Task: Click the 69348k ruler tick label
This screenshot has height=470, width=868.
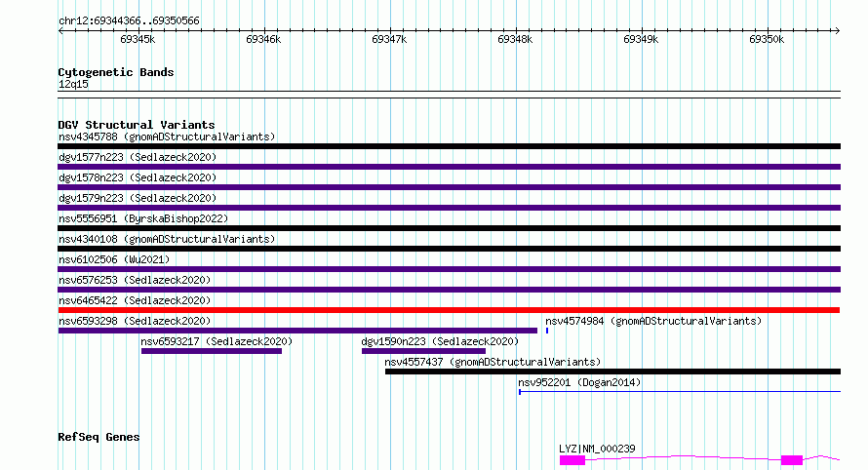Action: click(x=515, y=39)
